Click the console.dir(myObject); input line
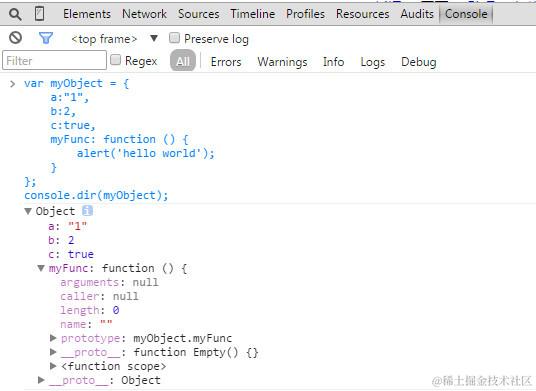536x391 pixels. point(96,196)
